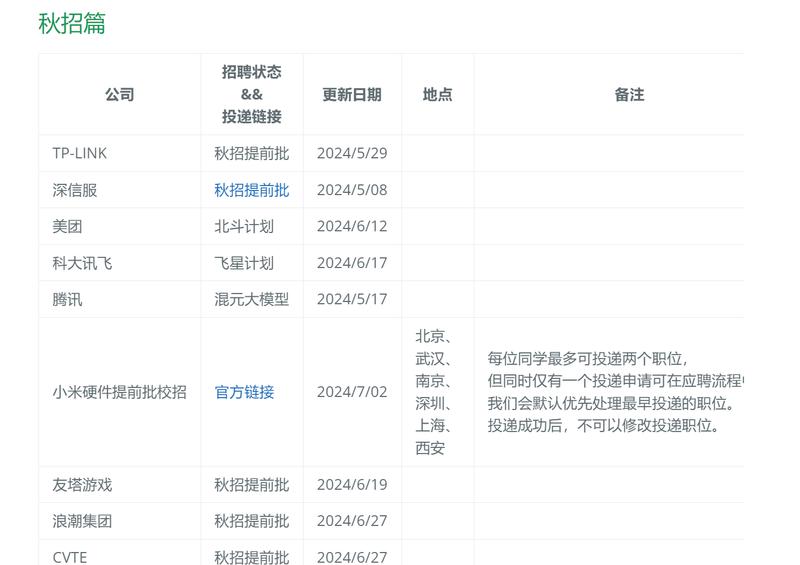Click the 招聘状态 && 投递链接 column header

(252, 94)
